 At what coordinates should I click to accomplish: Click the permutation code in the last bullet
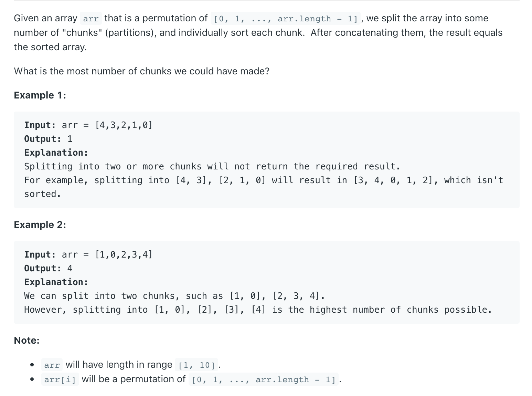(264, 379)
